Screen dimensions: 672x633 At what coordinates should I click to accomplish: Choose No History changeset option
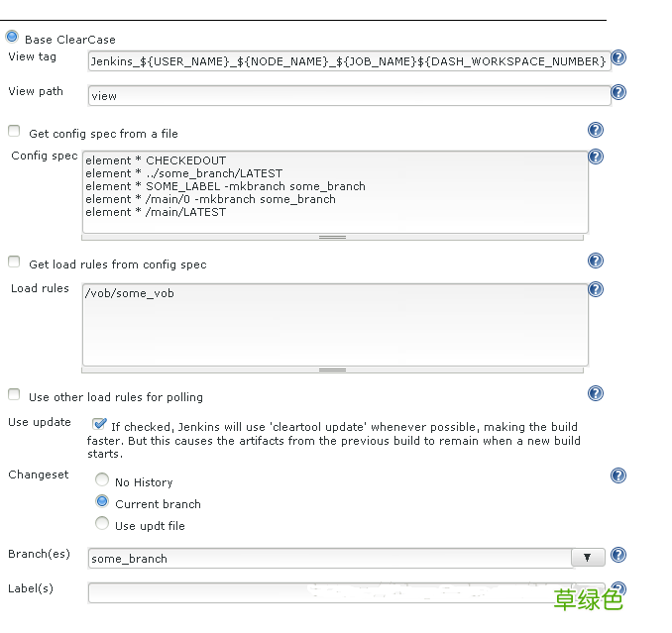tap(102, 480)
